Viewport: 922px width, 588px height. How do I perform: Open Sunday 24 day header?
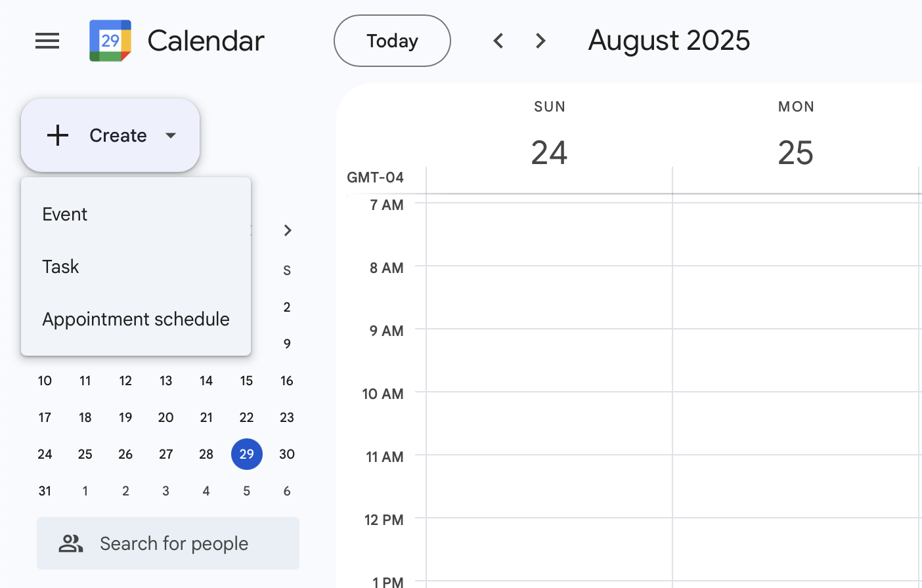coord(549,152)
